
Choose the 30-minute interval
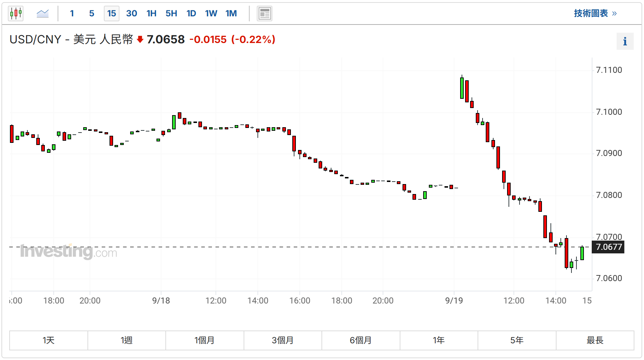tap(132, 14)
